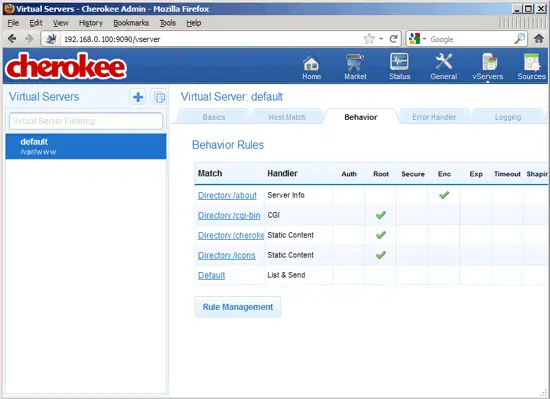The width and height of the screenshot is (550, 399).
Task: Switch to the Host Match tab
Action: click(287, 117)
